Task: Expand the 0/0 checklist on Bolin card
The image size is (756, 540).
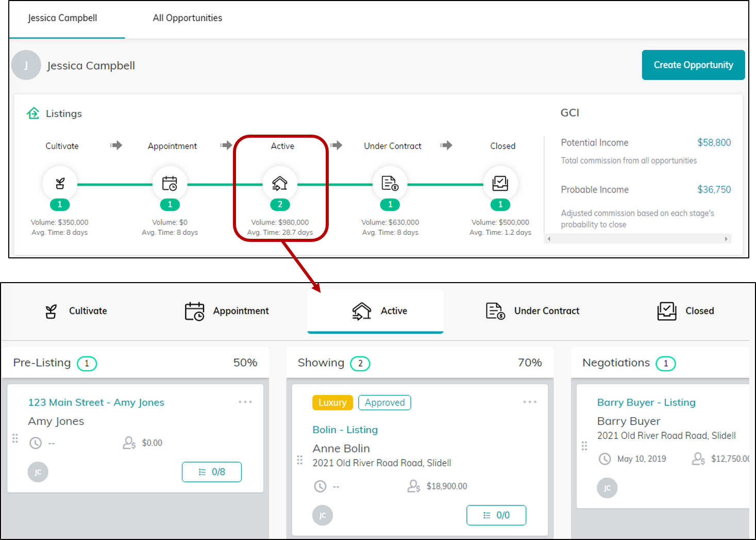Action: [x=496, y=515]
